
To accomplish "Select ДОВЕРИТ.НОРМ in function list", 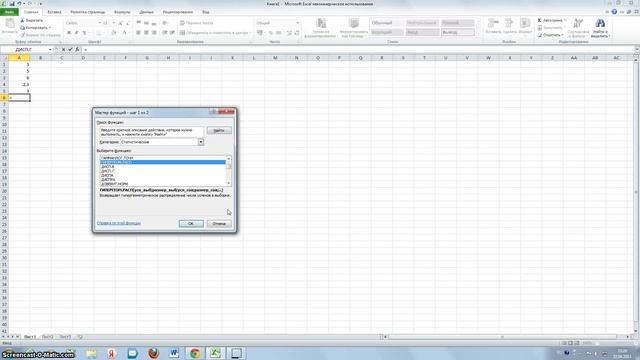I will [x=114, y=184].
